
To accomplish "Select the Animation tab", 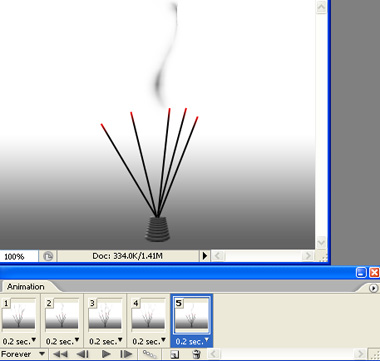I will (x=26, y=287).
